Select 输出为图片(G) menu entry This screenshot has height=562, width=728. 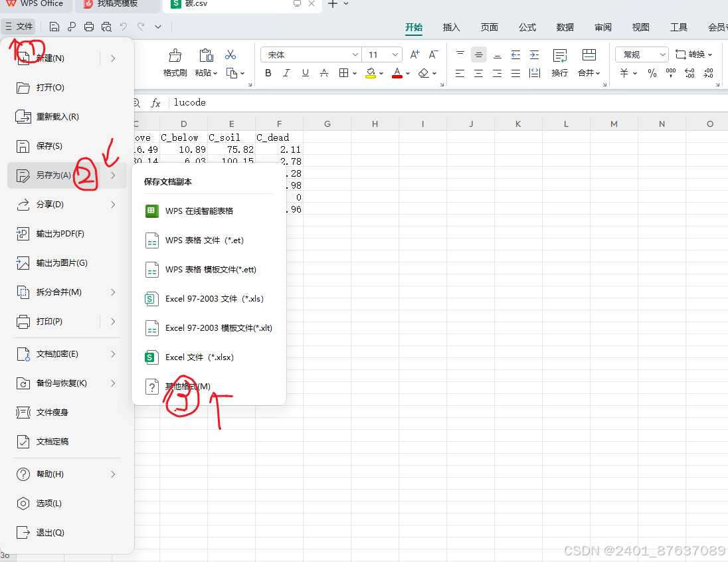click(67, 263)
